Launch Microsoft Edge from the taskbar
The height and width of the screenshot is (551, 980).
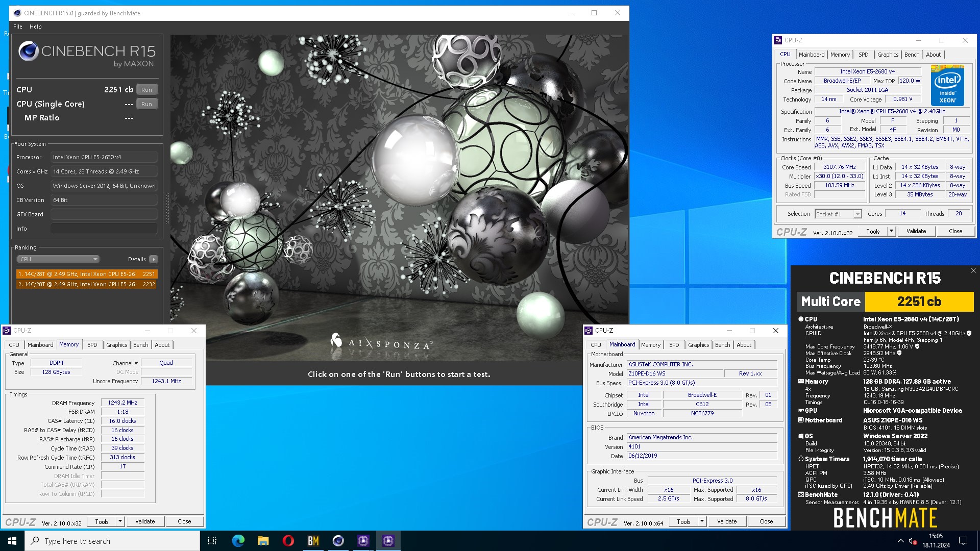pyautogui.click(x=238, y=541)
